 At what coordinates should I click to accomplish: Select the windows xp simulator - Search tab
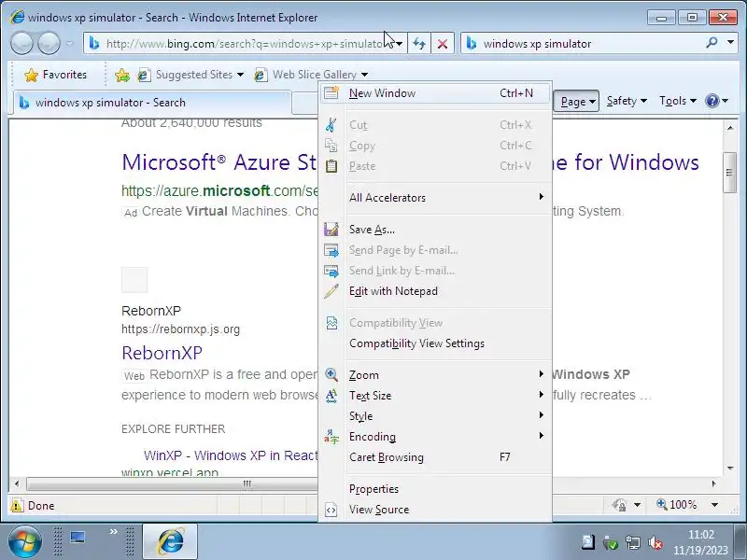[152, 103]
